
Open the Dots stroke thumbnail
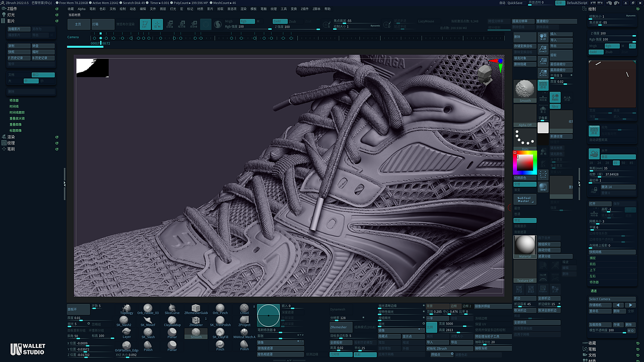tap(525, 139)
